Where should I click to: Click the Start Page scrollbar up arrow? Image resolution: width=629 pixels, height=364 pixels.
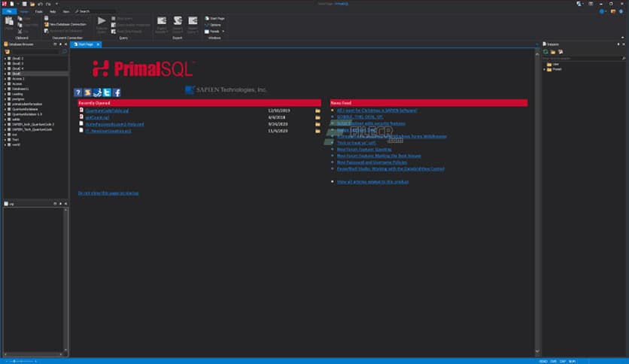click(x=537, y=53)
